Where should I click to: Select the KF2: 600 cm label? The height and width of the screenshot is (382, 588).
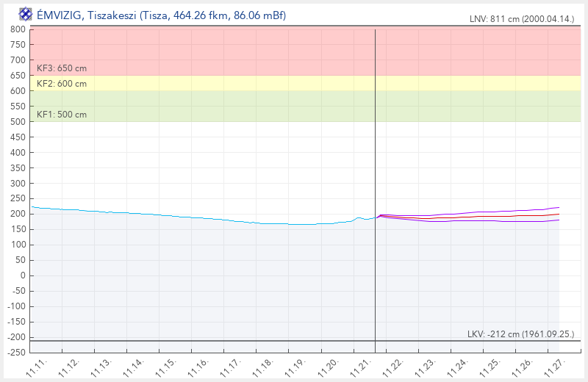tap(62, 84)
